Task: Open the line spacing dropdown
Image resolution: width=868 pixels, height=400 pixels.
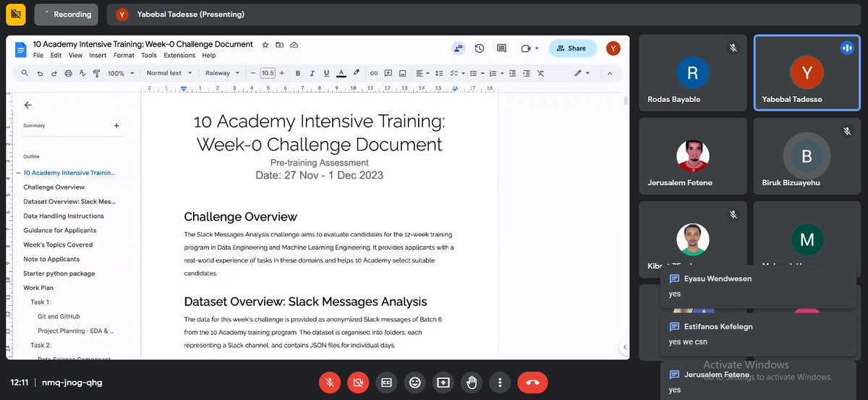Action: click(x=441, y=73)
